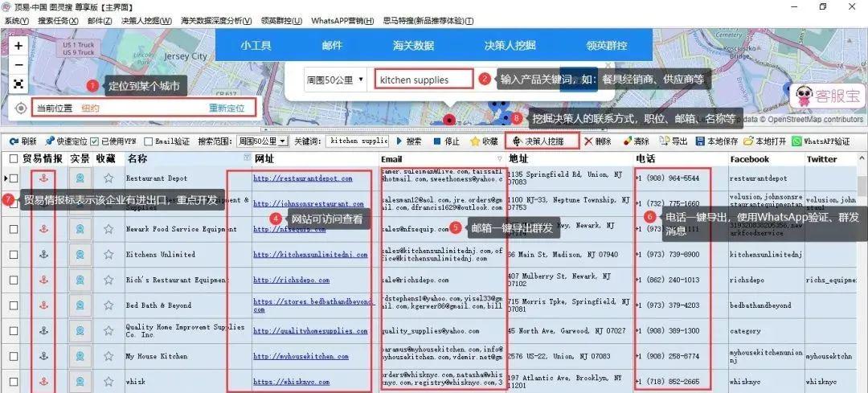Click the 重新定位 relocate link
The height and width of the screenshot is (393, 868).
tap(227, 108)
